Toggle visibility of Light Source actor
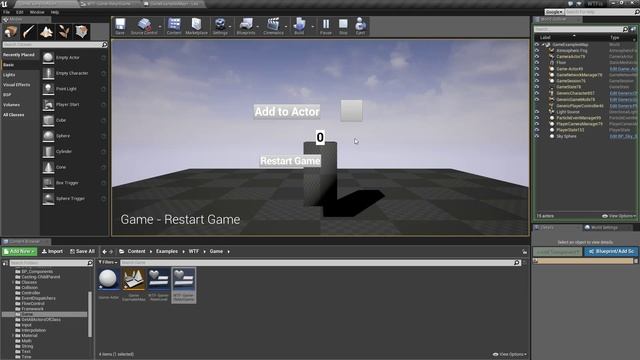This screenshot has height=360, width=640. click(537, 112)
